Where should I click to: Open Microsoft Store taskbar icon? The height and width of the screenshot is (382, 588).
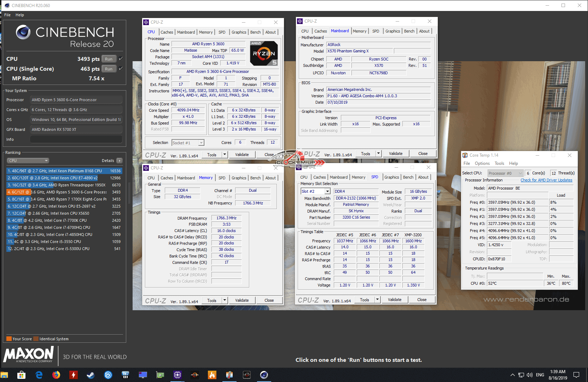point(21,375)
